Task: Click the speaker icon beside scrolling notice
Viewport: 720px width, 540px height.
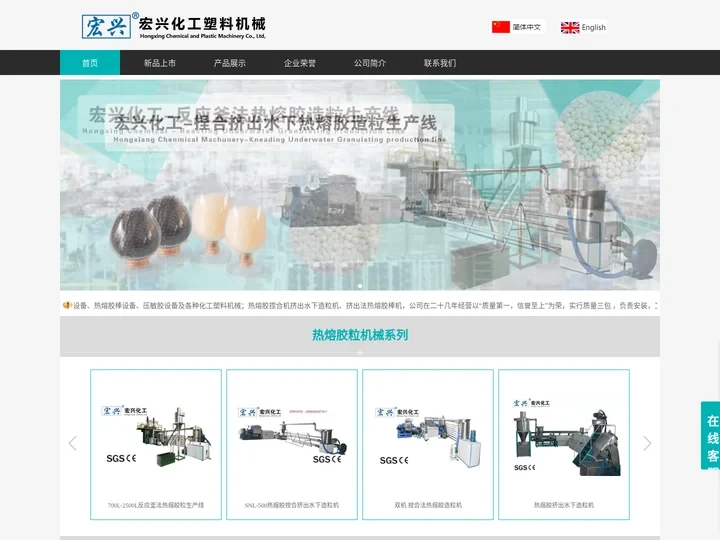Action: 67,305
